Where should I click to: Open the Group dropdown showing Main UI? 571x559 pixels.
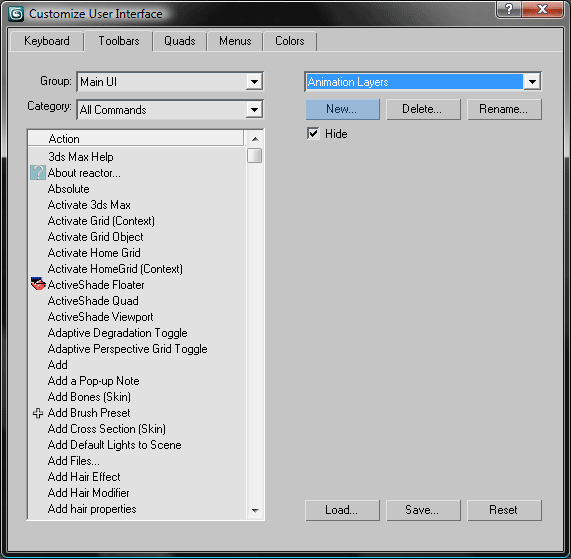170,82
